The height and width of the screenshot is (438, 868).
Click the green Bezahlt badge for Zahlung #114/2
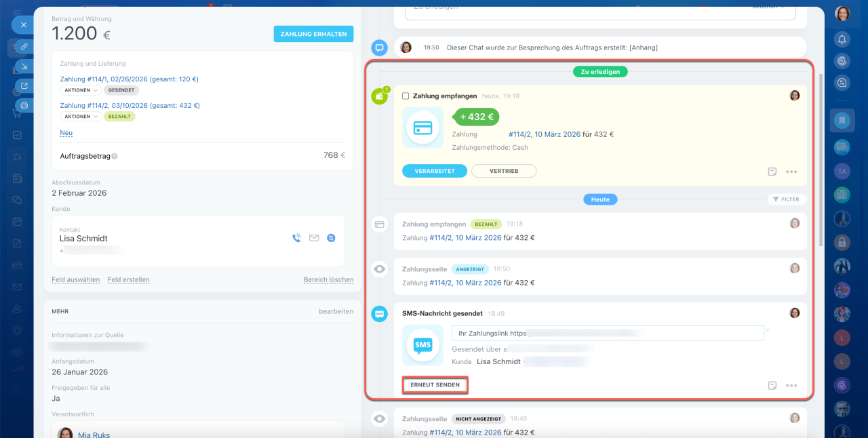tap(119, 117)
